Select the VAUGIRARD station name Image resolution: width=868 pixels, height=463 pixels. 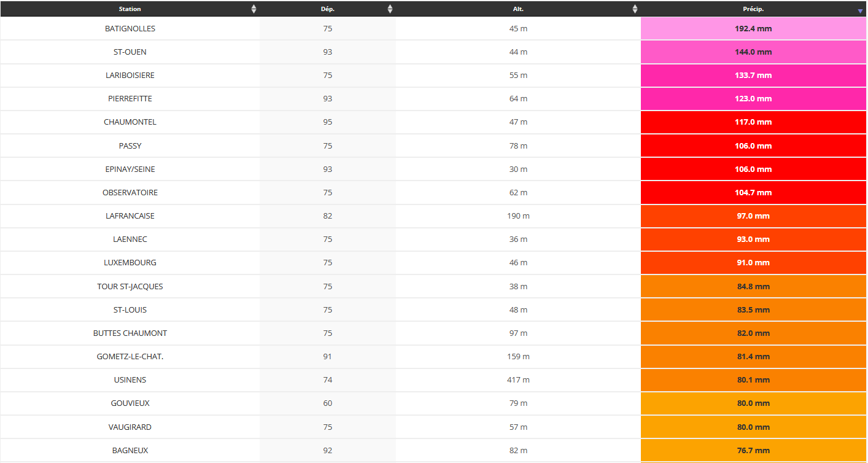[x=130, y=427]
